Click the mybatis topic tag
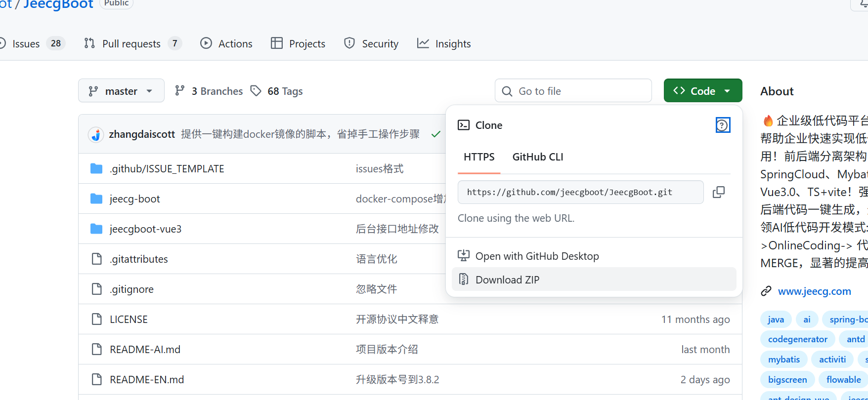Image resolution: width=868 pixels, height=400 pixels. click(x=784, y=360)
